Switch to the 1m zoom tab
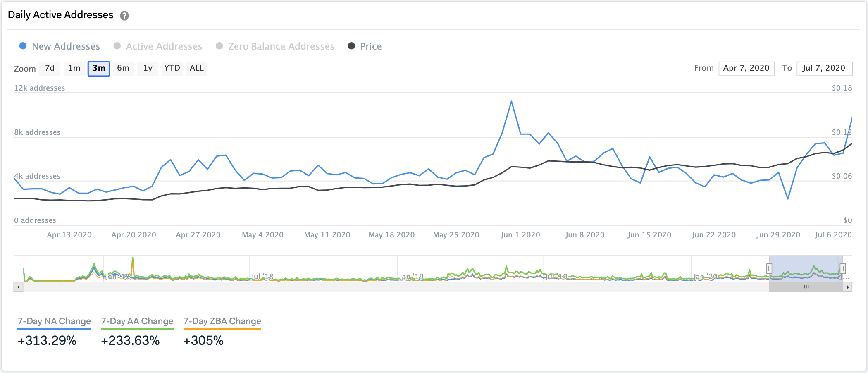This screenshot has width=868, height=373. pyautogui.click(x=74, y=68)
